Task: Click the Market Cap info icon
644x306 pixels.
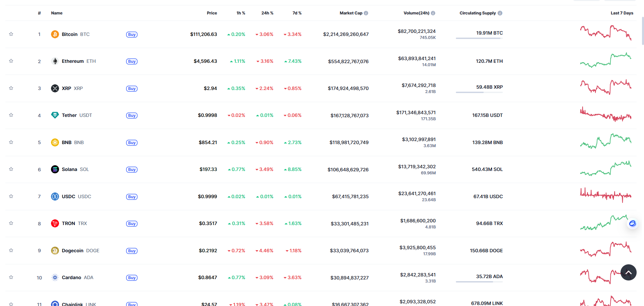Action: pyautogui.click(x=366, y=13)
